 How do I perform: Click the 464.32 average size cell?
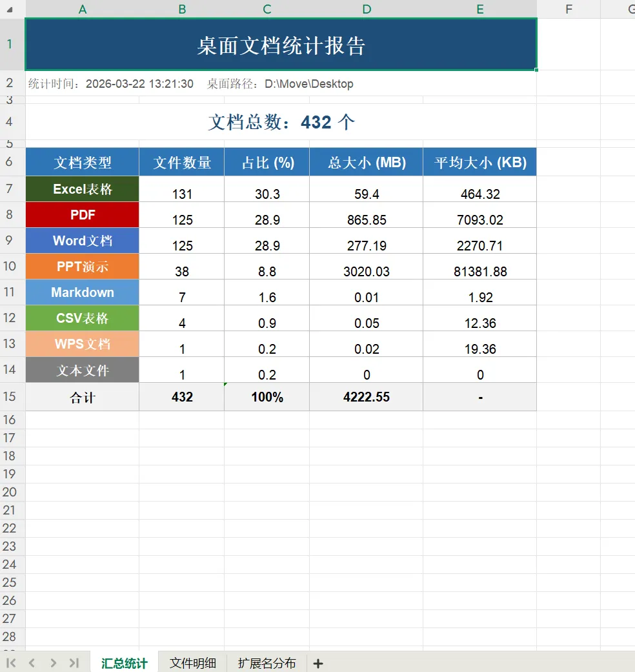480,189
